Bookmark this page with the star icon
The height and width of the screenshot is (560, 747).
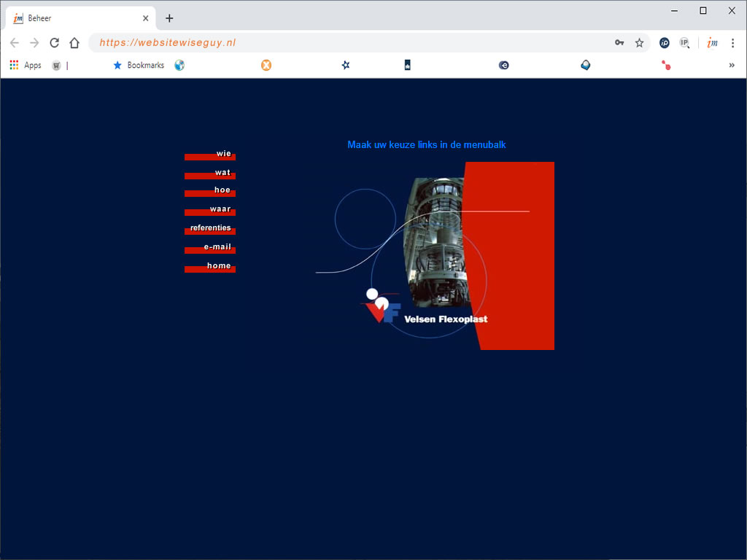[639, 43]
